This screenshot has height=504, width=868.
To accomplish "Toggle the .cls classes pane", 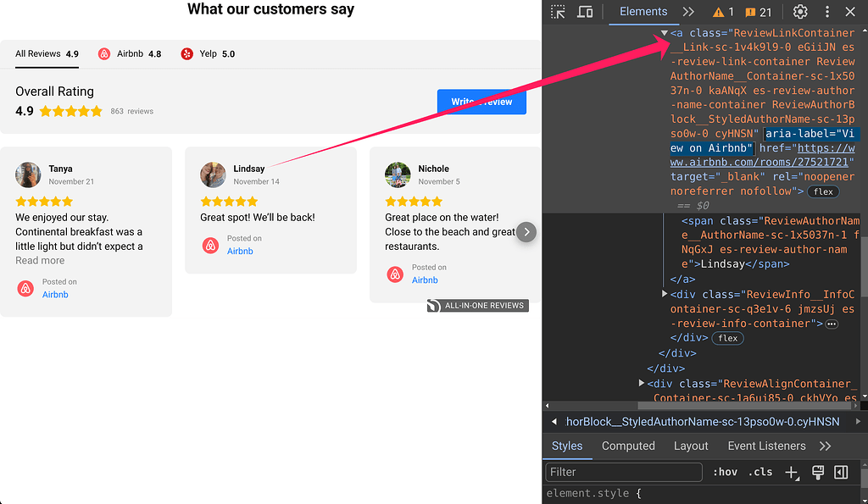I will [760, 473].
